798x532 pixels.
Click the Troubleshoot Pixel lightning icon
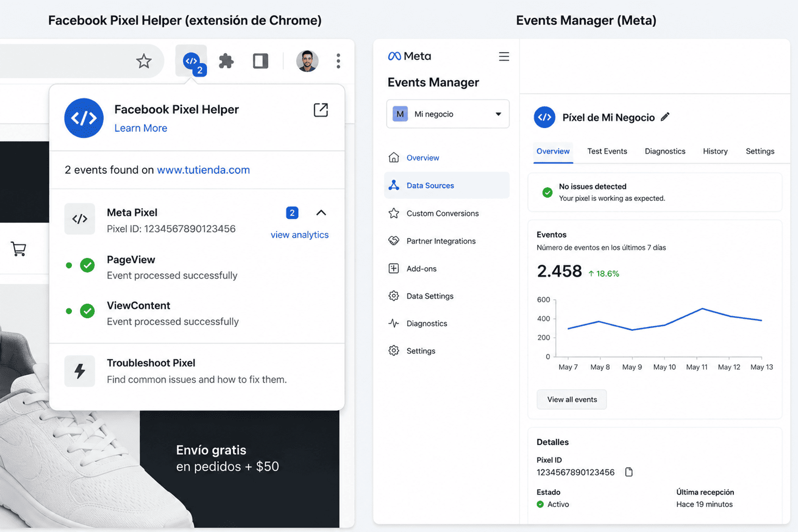click(80, 371)
